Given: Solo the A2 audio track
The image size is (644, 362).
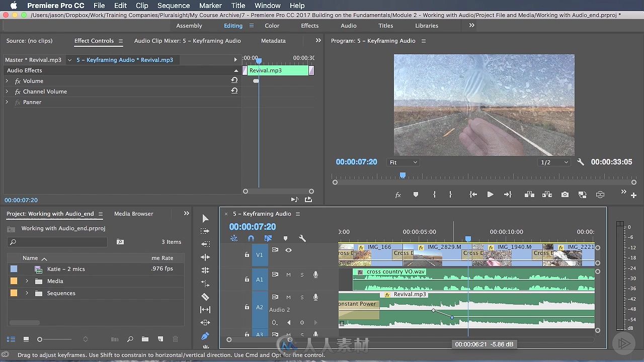Looking at the screenshot, I should [302, 297].
